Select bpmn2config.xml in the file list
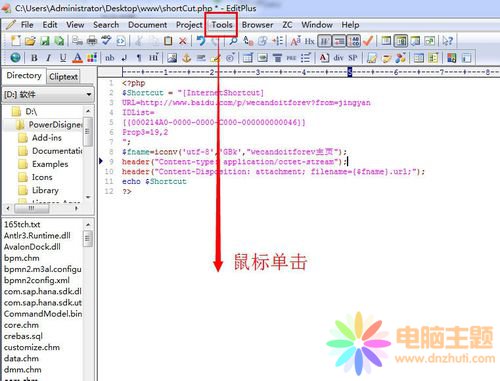 coord(37,280)
